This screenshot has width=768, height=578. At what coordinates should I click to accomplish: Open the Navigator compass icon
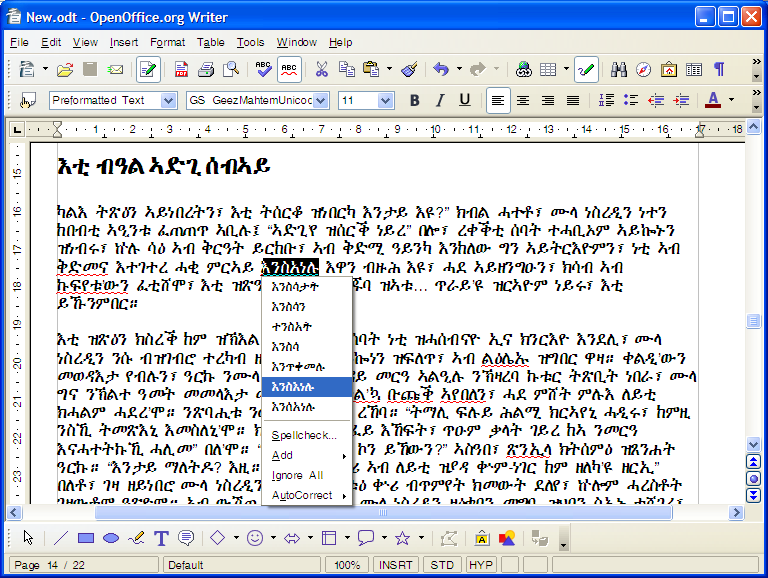[643, 70]
